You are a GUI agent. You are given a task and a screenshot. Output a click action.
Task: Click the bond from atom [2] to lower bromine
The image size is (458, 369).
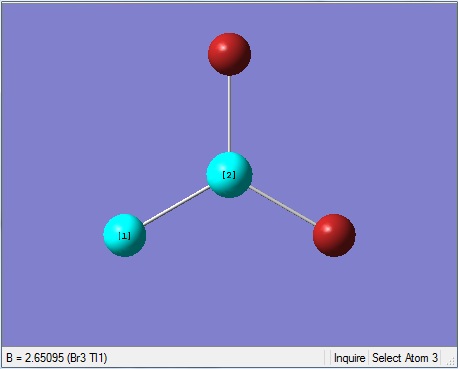point(282,205)
